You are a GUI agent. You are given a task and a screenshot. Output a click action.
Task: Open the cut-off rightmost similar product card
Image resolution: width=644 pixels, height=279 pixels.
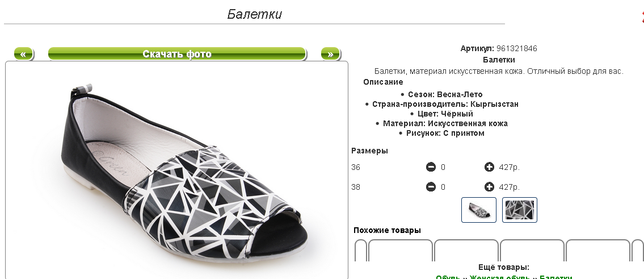(638, 250)
